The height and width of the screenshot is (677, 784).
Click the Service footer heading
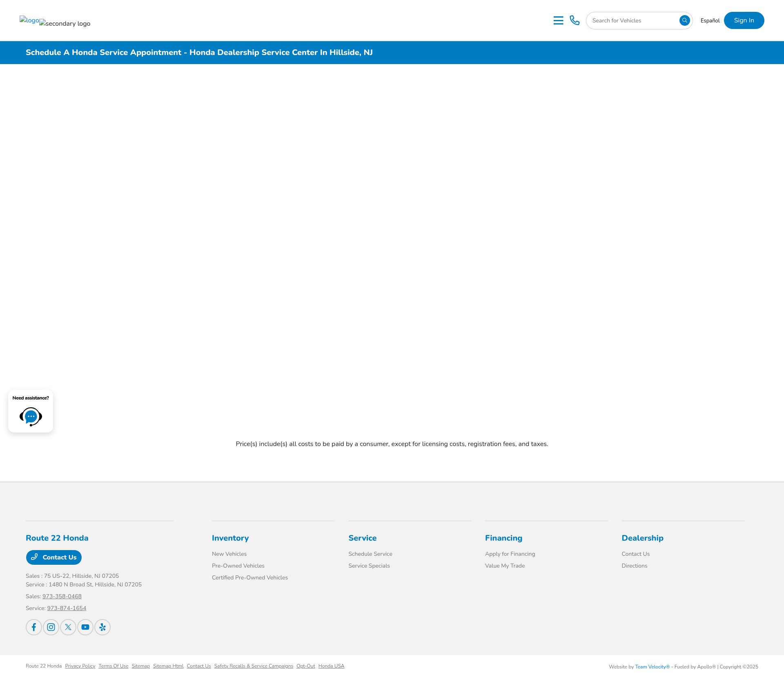coord(363,538)
